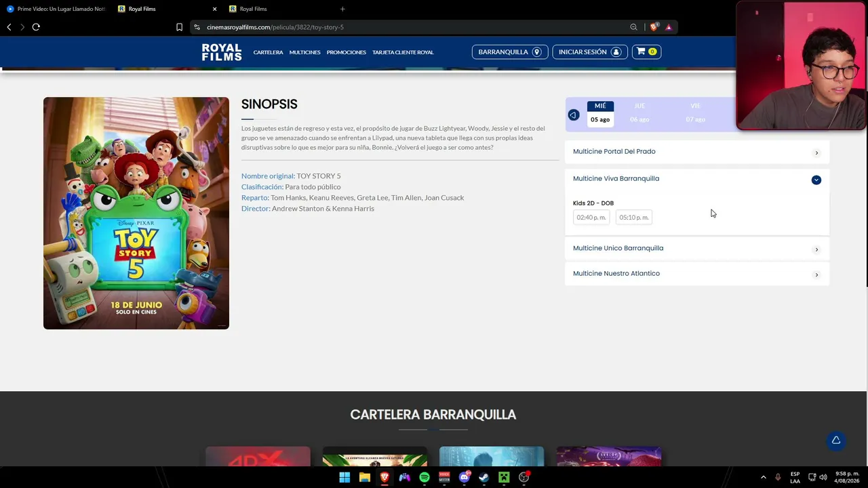Screen dimensions: 868x488
Task: Open a new browser tab
Action: pyautogui.click(x=342, y=9)
